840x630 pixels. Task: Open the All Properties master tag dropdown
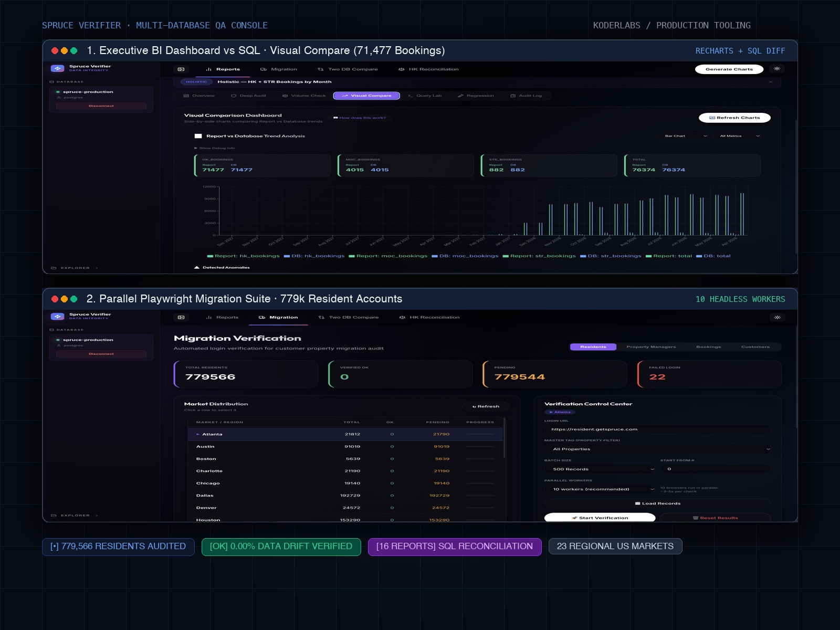pos(658,449)
